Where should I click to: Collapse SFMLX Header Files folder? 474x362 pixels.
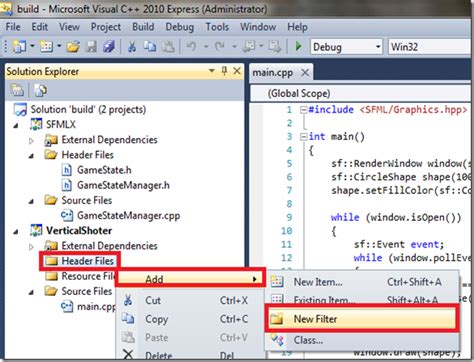coord(31,156)
